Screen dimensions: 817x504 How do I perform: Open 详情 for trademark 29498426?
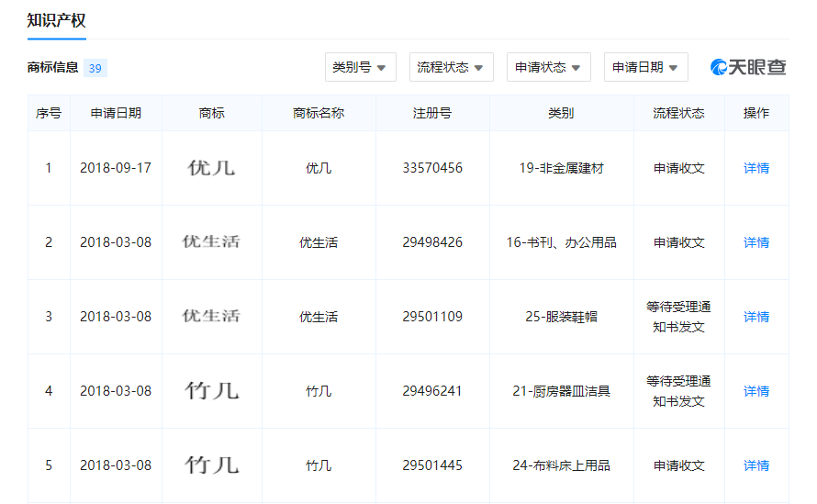pos(756,242)
